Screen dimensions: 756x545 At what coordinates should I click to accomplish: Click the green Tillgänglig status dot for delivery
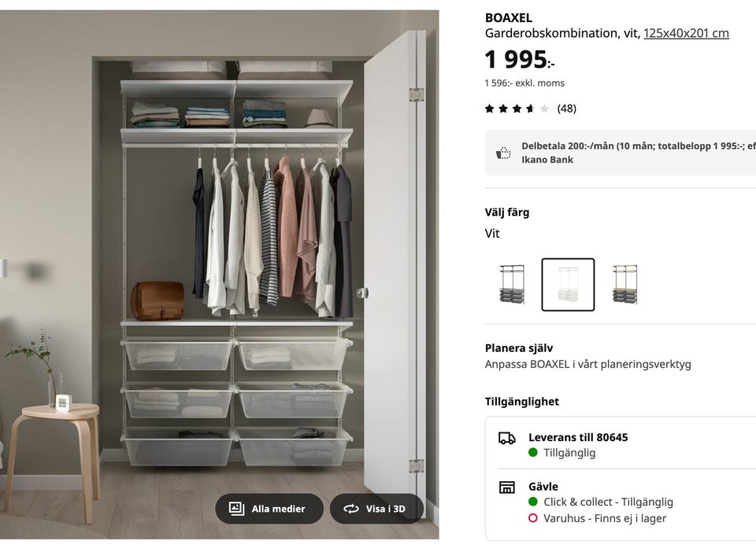[533, 452]
